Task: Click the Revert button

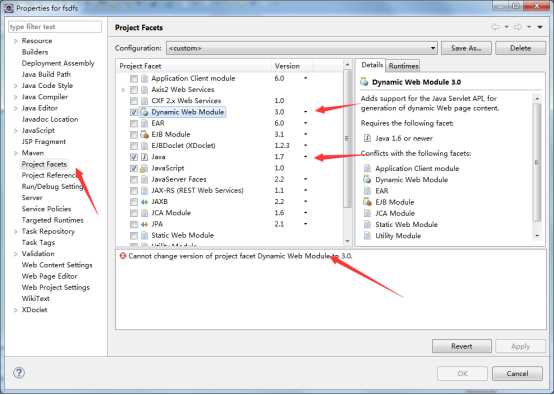Action: coord(461,346)
